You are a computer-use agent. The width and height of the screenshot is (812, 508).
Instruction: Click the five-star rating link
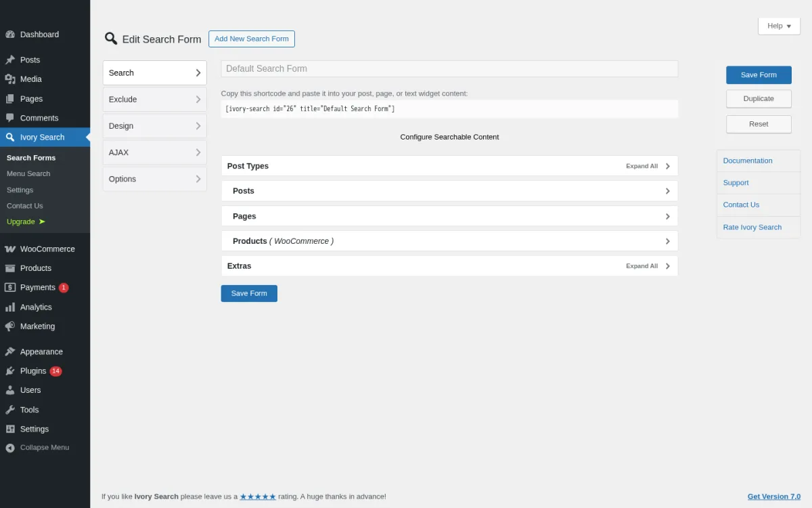(258, 496)
